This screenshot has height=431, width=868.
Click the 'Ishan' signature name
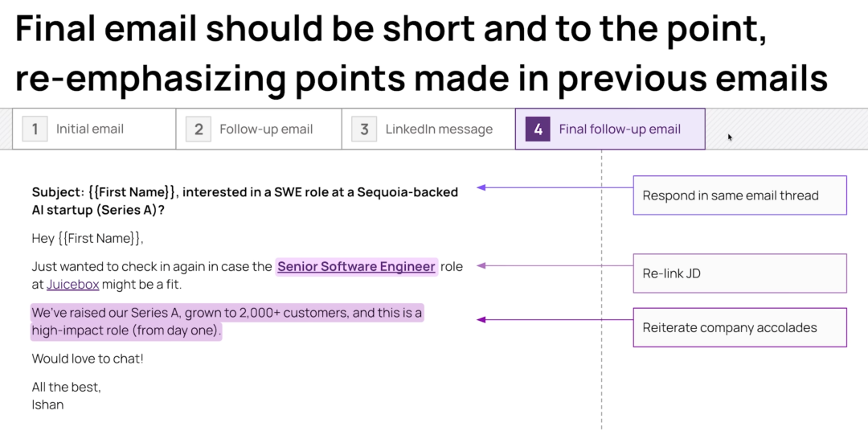pos(47,404)
